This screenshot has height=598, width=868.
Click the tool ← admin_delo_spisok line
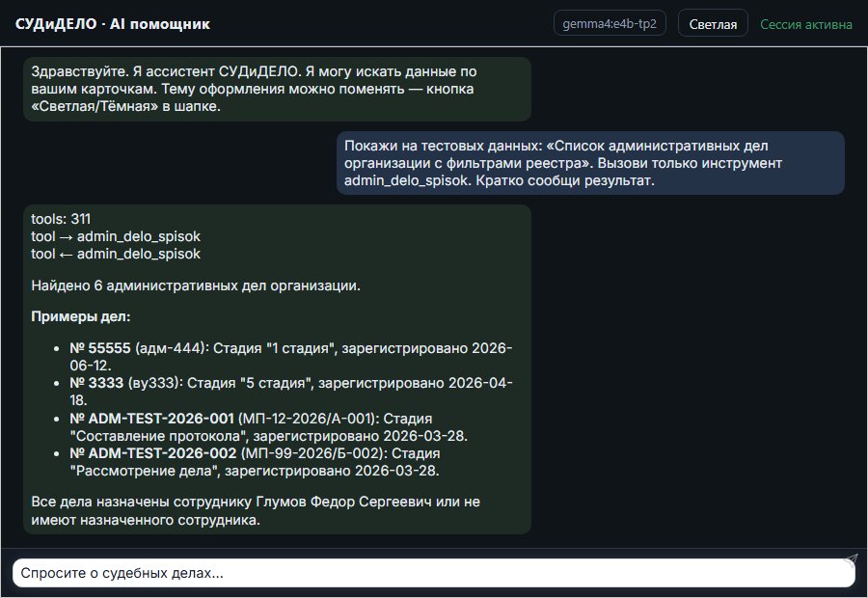point(115,254)
